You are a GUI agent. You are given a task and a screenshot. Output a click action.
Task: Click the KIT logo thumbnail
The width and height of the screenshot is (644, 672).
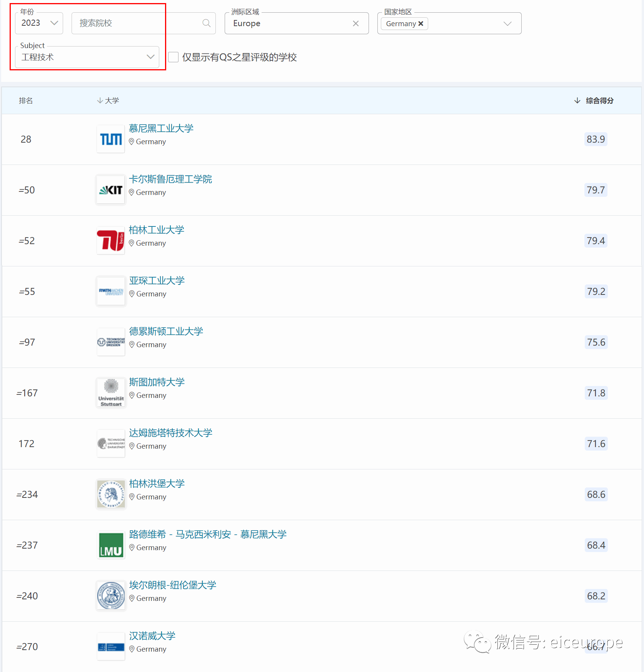111,190
